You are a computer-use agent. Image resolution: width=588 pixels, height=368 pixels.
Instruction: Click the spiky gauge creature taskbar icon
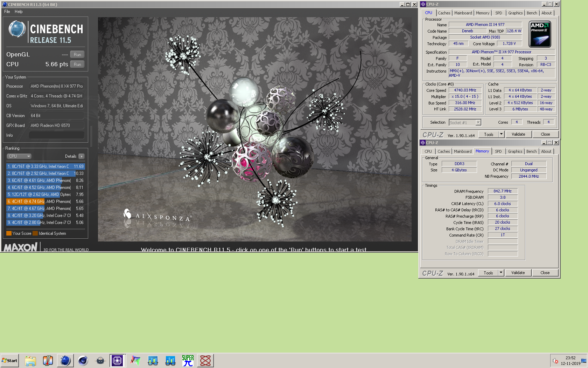coord(100,360)
